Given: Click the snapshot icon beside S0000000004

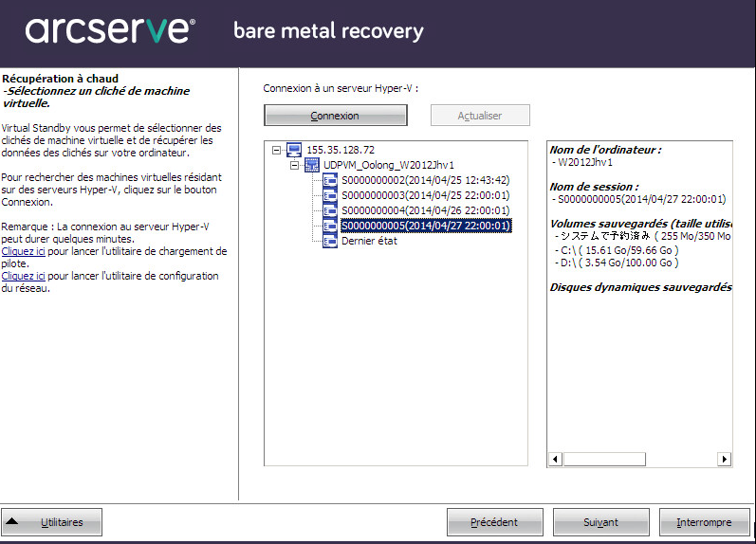Looking at the screenshot, I should tap(330, 210).
